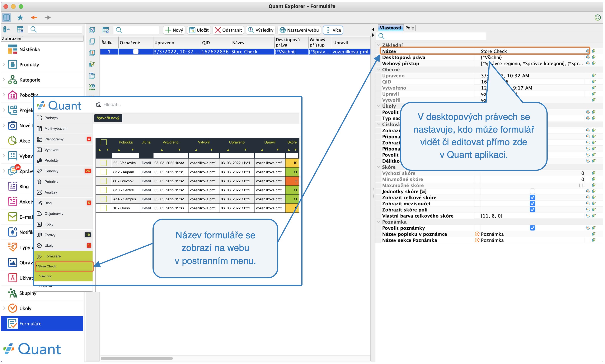Viewport: 605px width, 364px height.
Task: Sort by the Název column header
Action: pyautogui.click(x=252, y=42)
